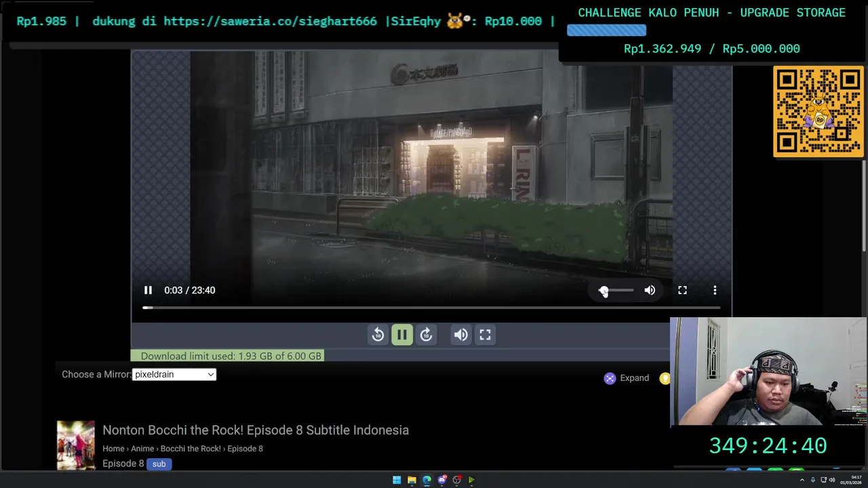Click the yellow lightbulb lights toggle

665,378
